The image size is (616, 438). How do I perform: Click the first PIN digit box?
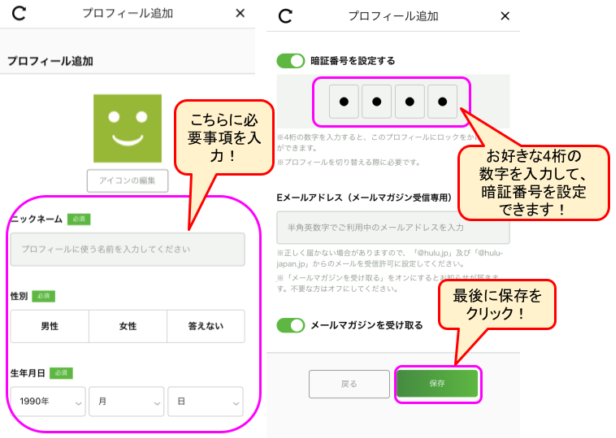pos(343,102)
